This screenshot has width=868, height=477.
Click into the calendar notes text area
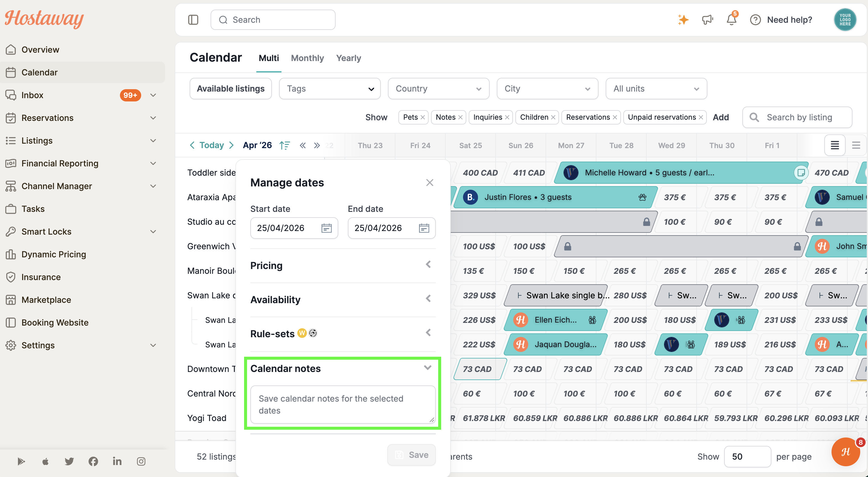coord(343,405)
